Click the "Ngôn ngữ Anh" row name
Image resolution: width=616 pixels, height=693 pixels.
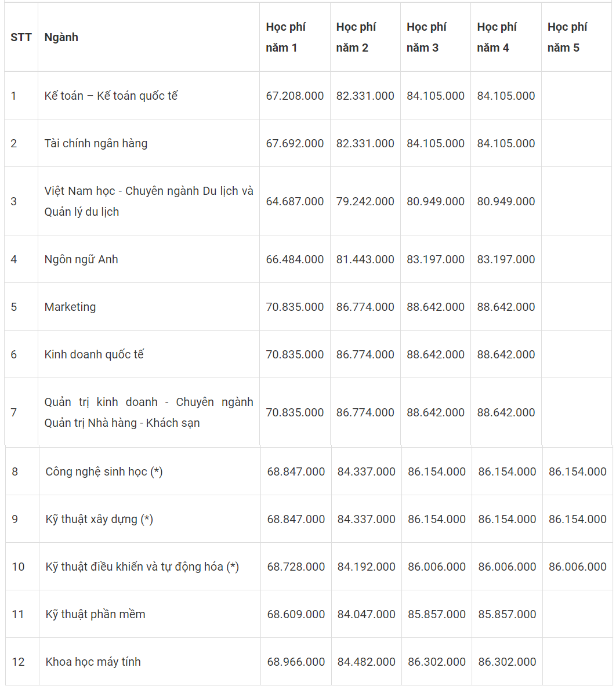click(x=81, y=259)
